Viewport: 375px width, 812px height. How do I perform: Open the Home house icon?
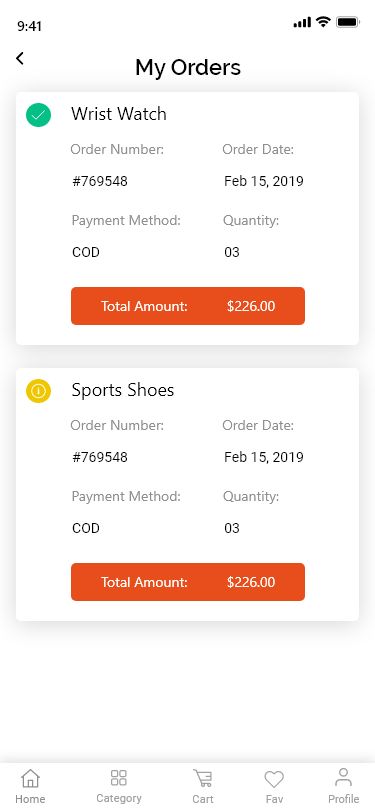[30, 778]
